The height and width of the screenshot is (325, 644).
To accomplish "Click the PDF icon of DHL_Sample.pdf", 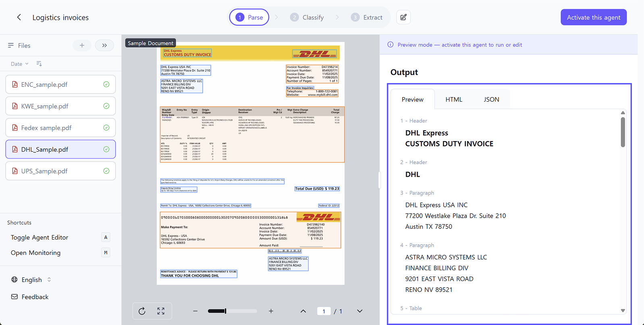I will [x=15, y=149].
